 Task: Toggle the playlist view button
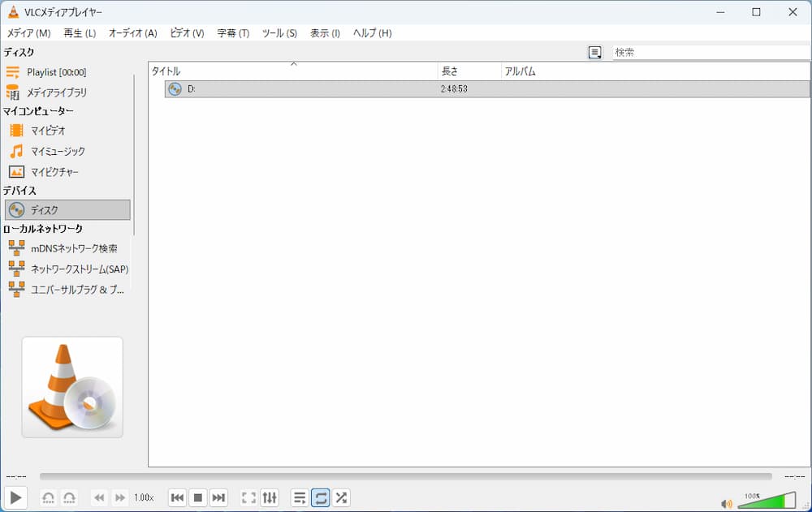point(300,498)
